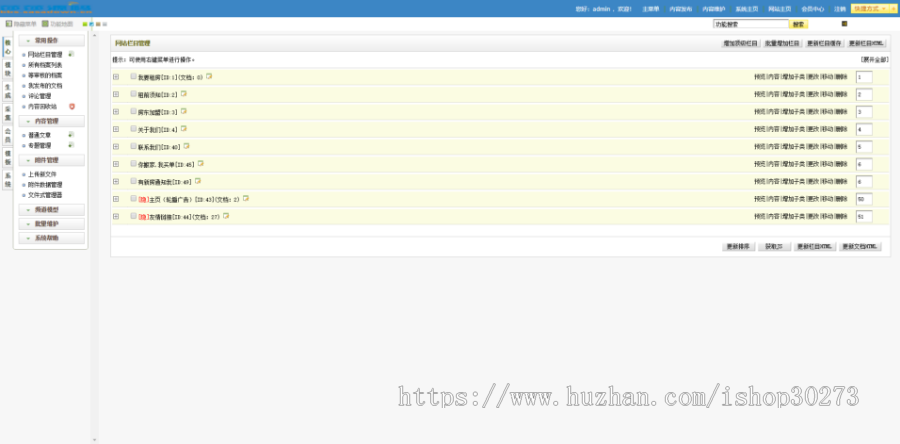Click the 展开全部 expand-all link

[874, 59]
